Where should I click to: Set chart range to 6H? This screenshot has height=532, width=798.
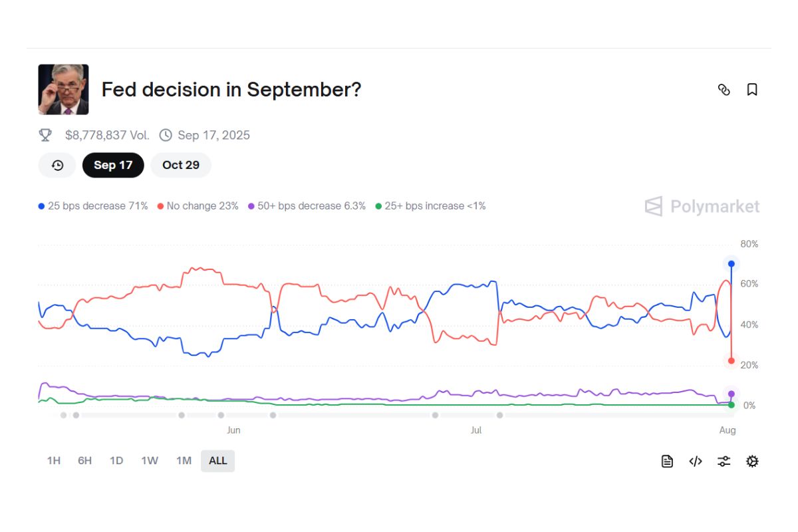pos(84,461)
